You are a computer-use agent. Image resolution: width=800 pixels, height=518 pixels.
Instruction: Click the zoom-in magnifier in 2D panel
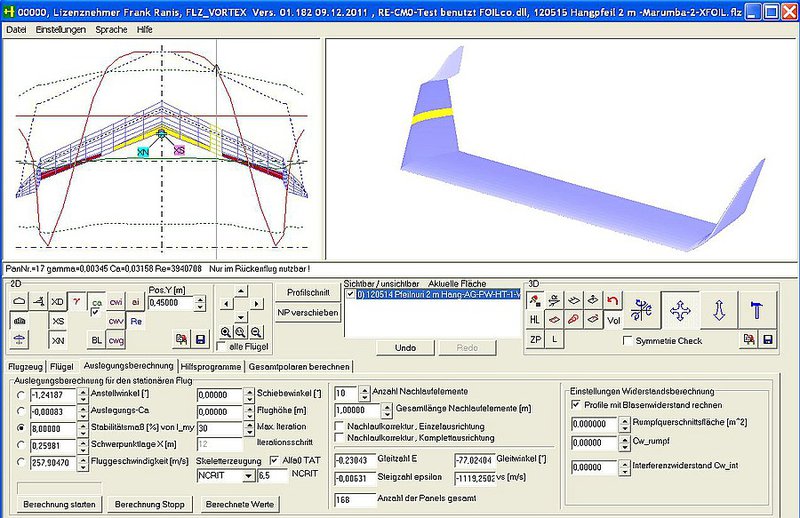[x=227, y=332]
